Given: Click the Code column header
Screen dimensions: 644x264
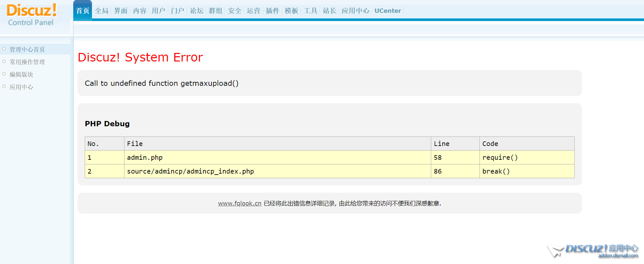Looking at the screenshot, I should [527, 144].
